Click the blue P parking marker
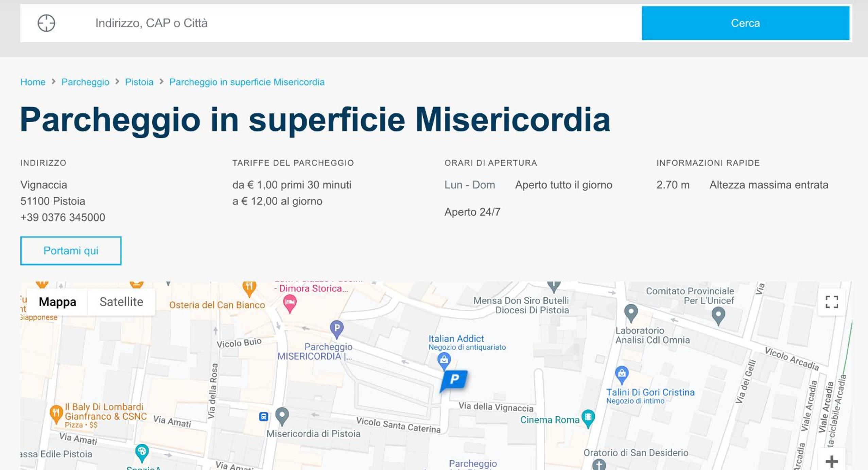Image resolution: width=868 pixels, height=470 pixels. click(454, 381)
